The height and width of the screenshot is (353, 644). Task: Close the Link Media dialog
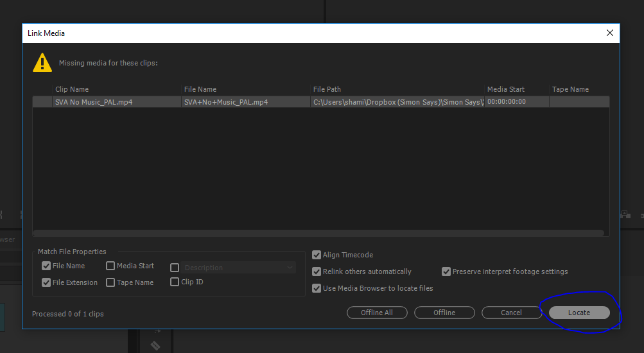609,33
